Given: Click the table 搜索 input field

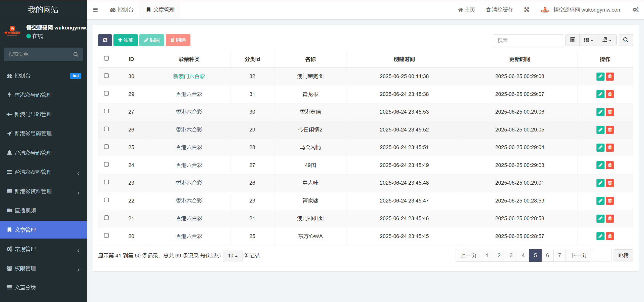Looking at the screenshot, I should coord(528,40).
